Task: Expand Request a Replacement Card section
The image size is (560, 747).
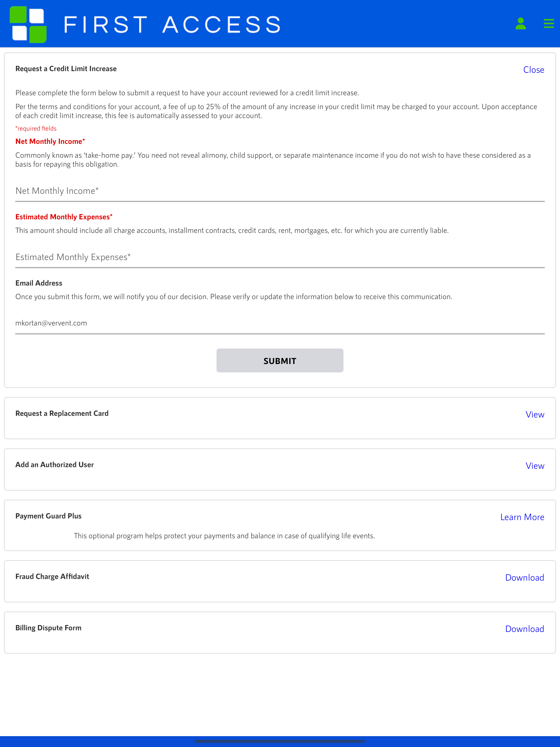Action: click(535, 414)
